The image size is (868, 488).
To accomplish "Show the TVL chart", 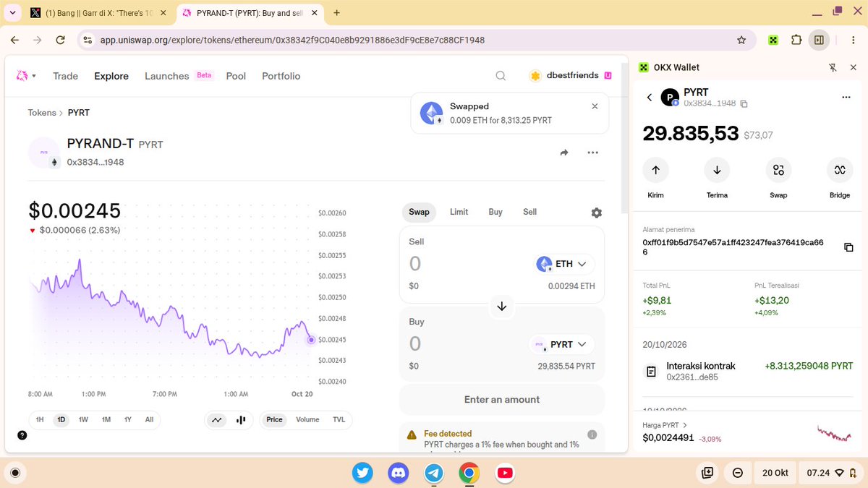I will point(339,420).
